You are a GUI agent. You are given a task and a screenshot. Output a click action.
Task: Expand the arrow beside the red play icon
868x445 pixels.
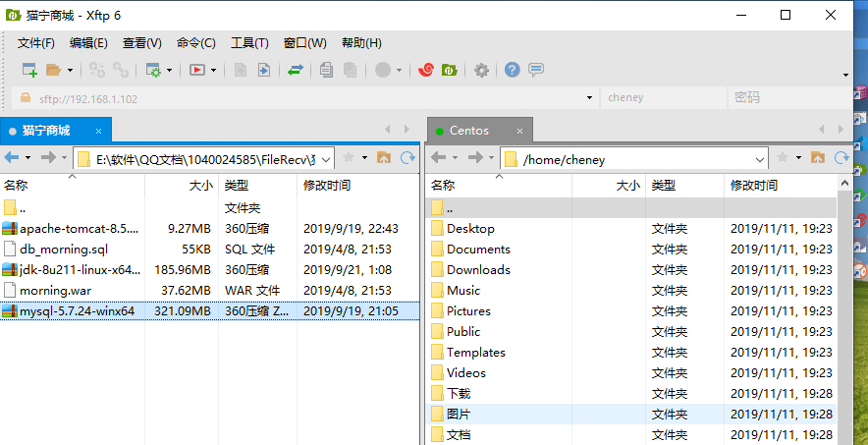pos(213,71)
